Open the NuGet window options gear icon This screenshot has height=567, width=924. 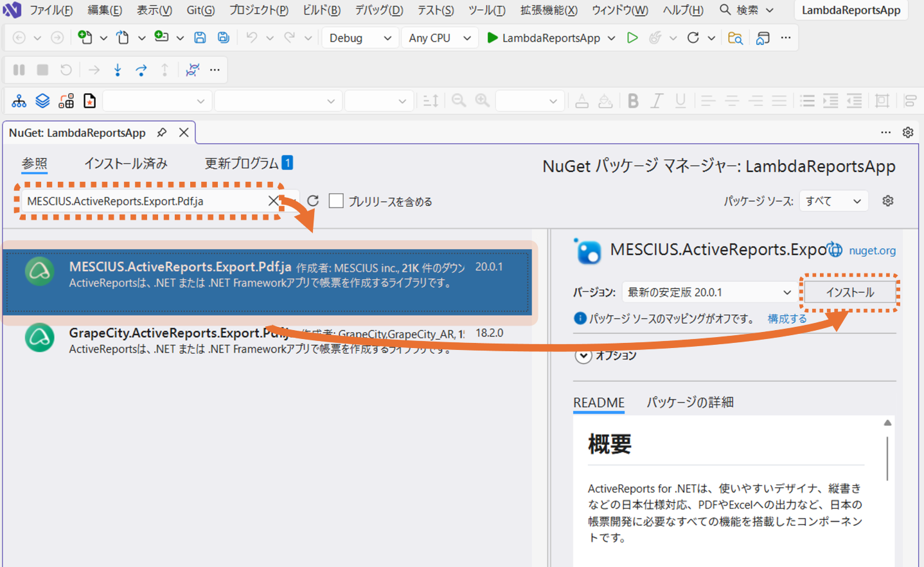click(908, 132)
